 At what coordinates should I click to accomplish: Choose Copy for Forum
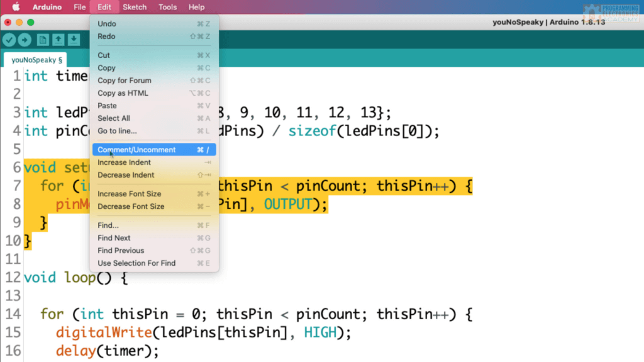click(154, 81)
